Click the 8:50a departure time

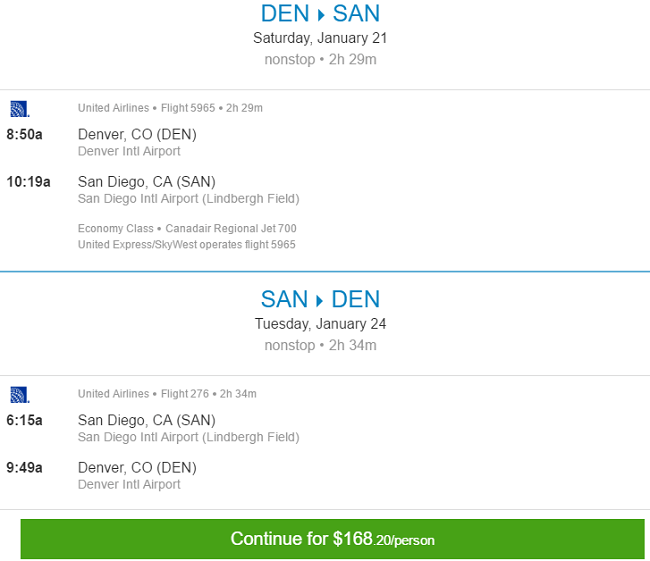click(x=24, y=134)
